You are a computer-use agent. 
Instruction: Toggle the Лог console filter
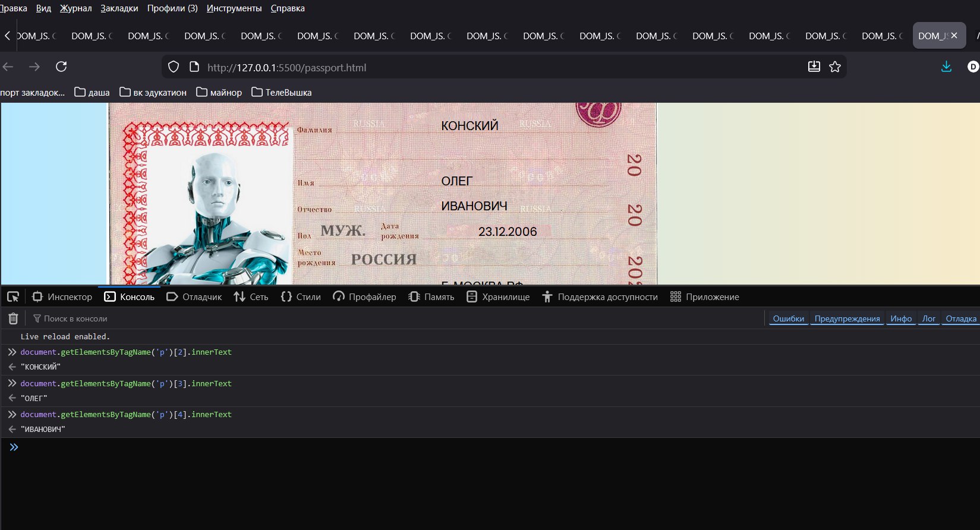click(929, 318)
